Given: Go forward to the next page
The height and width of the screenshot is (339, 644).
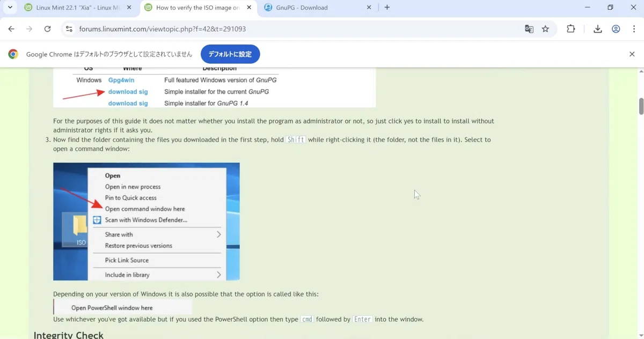Looking at the screenshot, I should click(x=29, y=29).
